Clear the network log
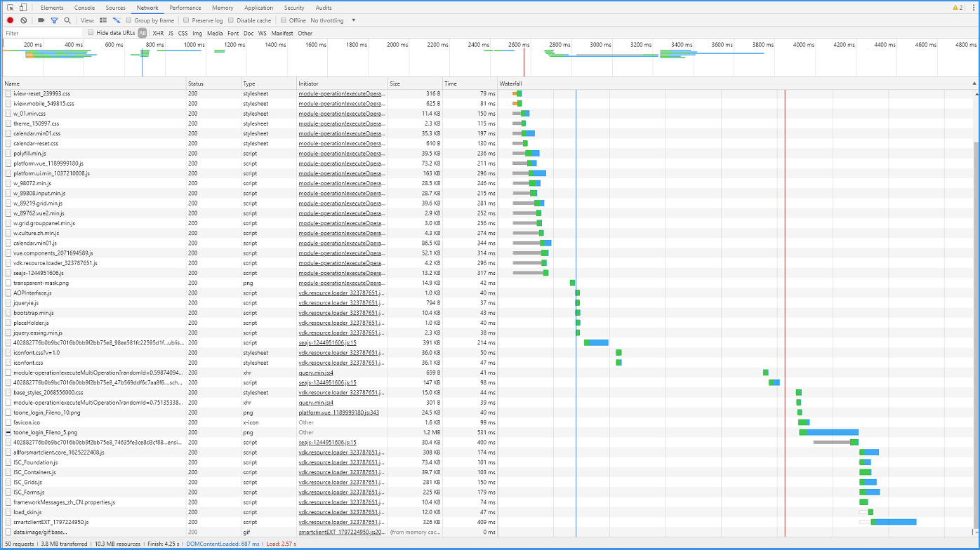Image resolution: width=980 pixels, height=550 pixels. coord(24,20)
